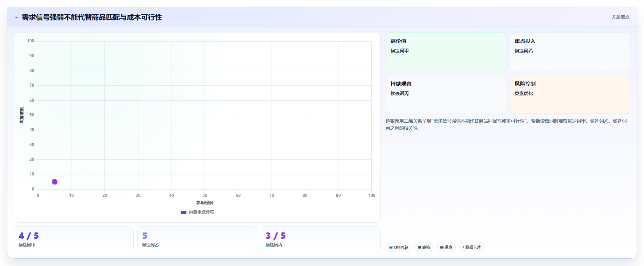Viewport: 644px width, 266px height.
Task: Click the header title 需求信号强弱不能代替商品匹配与成本可行性
Action: [92, 17]
